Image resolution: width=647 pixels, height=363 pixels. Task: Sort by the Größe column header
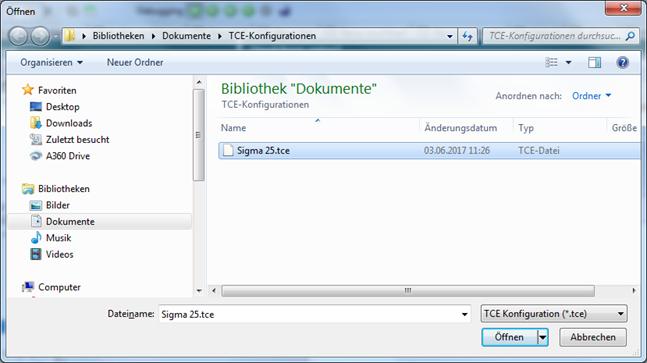click(624, 127)
